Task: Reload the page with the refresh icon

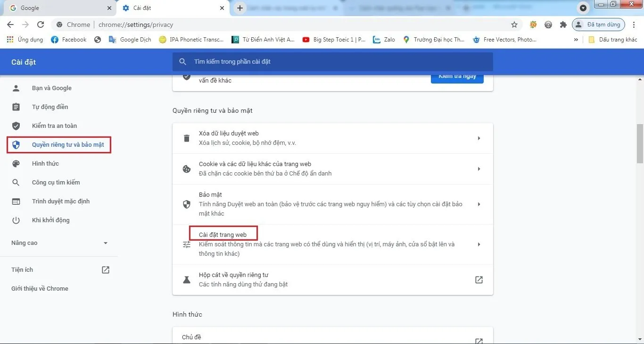Action: point(41,25)
